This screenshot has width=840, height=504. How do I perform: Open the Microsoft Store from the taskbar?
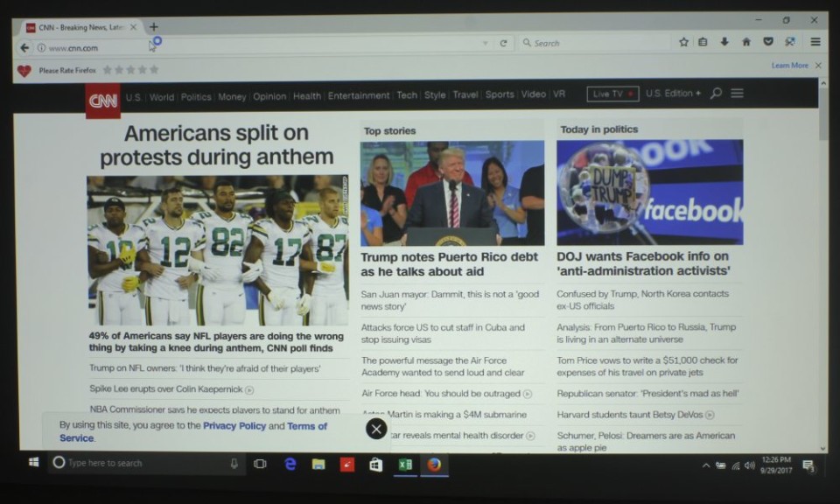click(376, 465)
